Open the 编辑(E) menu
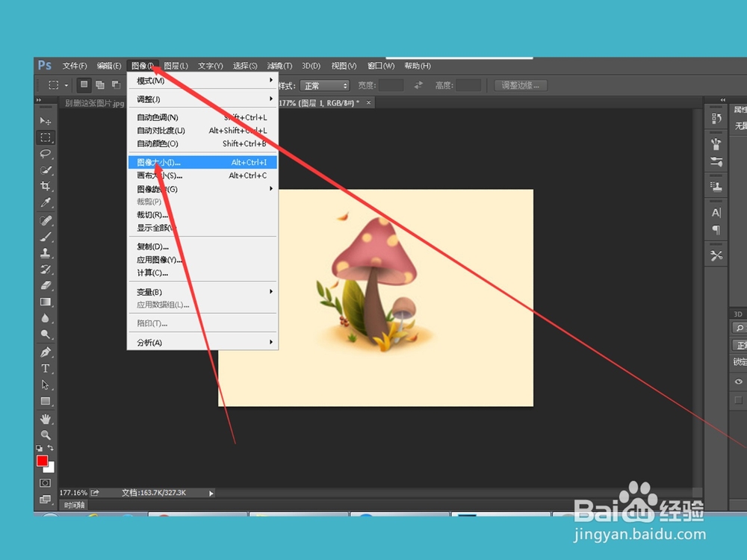This screenshot has width=747, height=560. click(109, 66)
